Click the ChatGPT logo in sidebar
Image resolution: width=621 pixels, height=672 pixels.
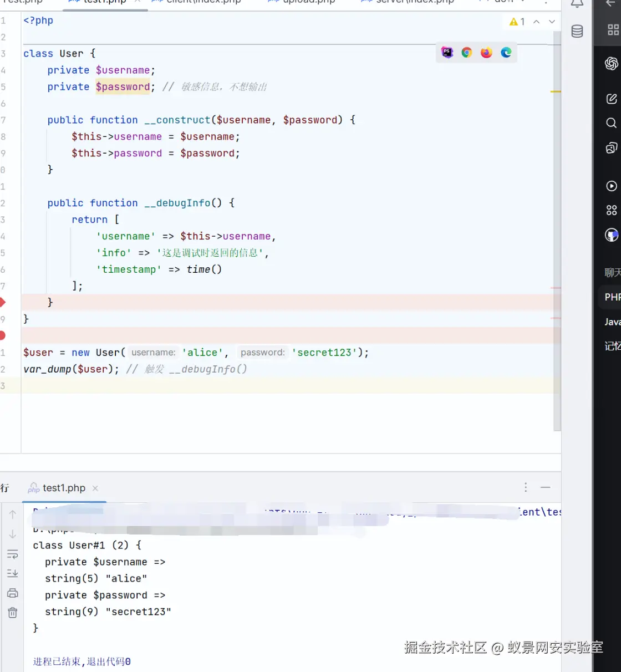point(611,64)
